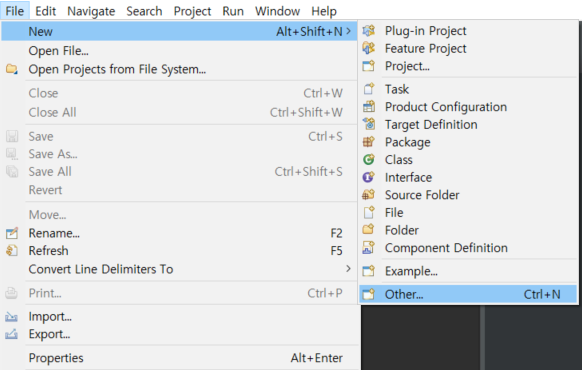Select Plug-in Project label

(x=425, y=31)
